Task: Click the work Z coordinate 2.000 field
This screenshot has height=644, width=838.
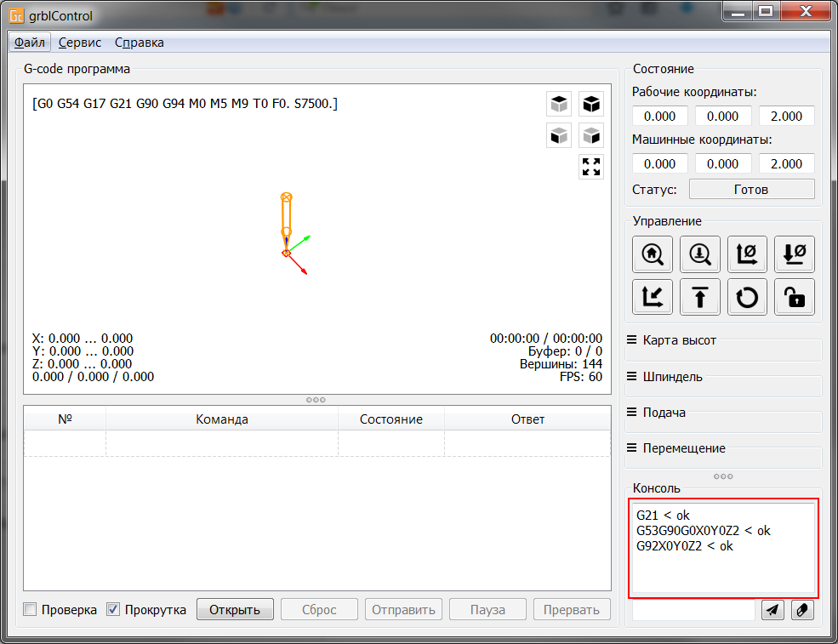Action: (787, 116)
